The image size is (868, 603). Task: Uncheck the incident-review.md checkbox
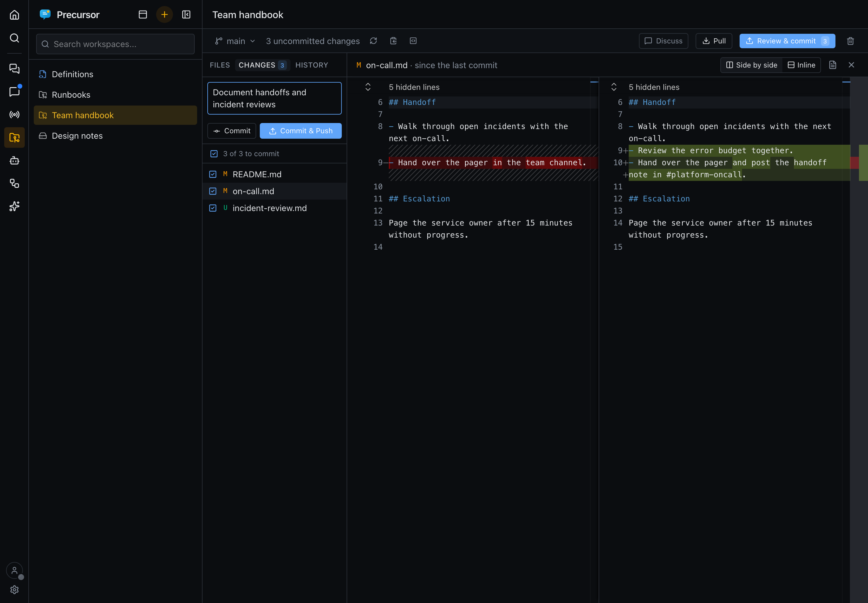pos(213,208)
